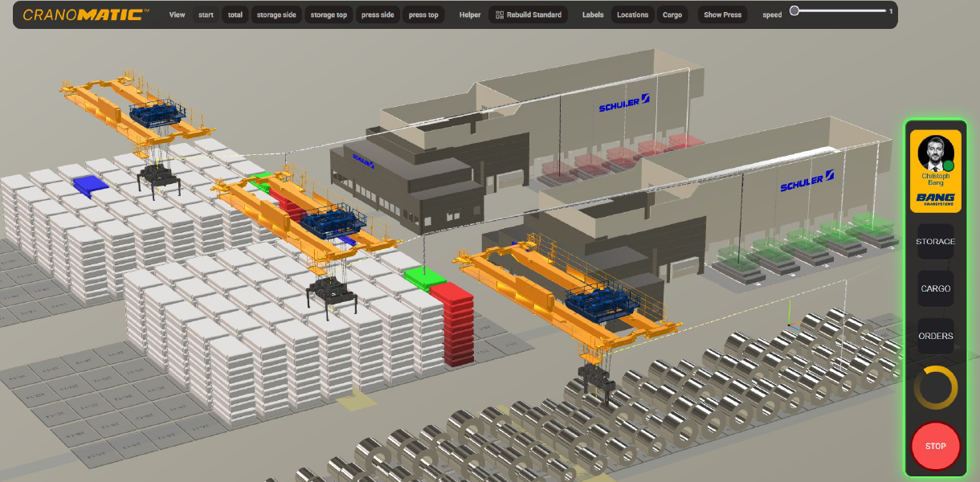Switch to the press top view
Image resolution: width=980 pixels, height=482 pixels.
click(423, 14)
